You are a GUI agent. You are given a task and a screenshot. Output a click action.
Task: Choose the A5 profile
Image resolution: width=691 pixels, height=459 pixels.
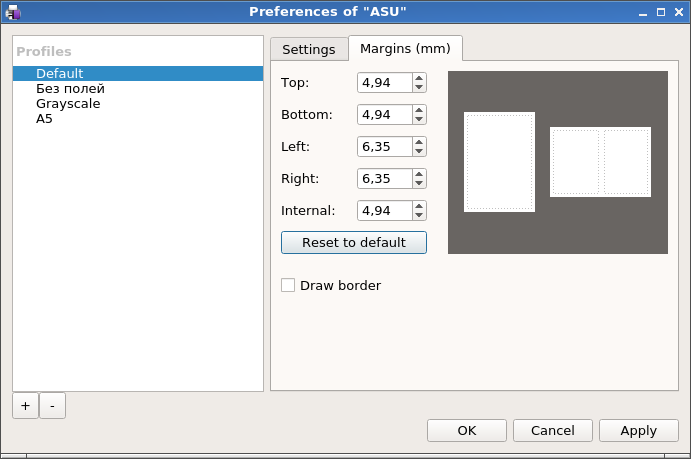pos(44,118)
